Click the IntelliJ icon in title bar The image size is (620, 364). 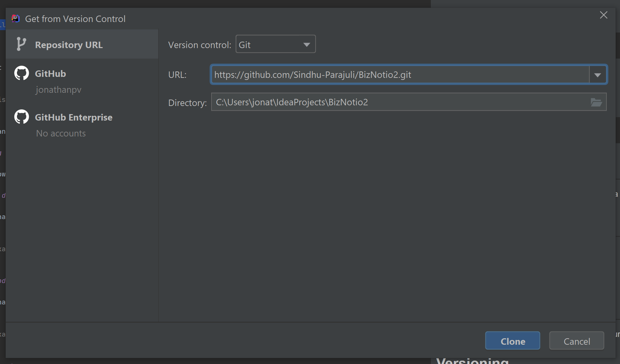click(16, 18)
